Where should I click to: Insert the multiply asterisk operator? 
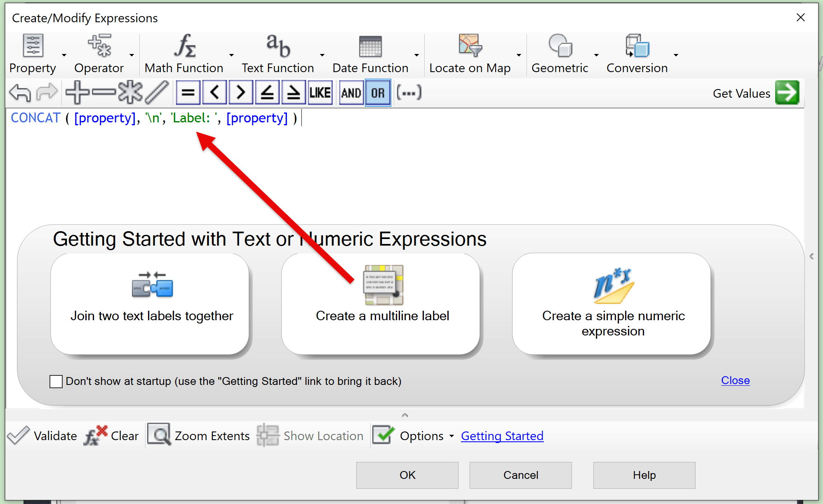click(130, 93)
